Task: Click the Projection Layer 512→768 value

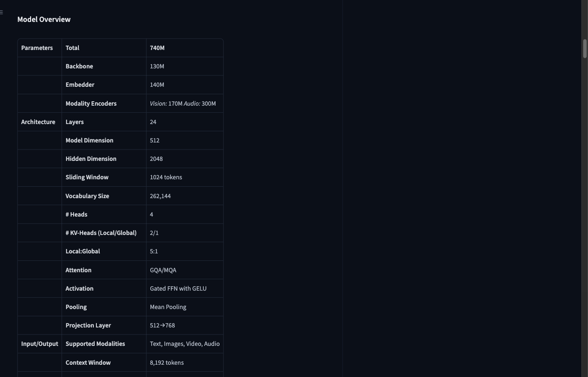Action: 162,325
